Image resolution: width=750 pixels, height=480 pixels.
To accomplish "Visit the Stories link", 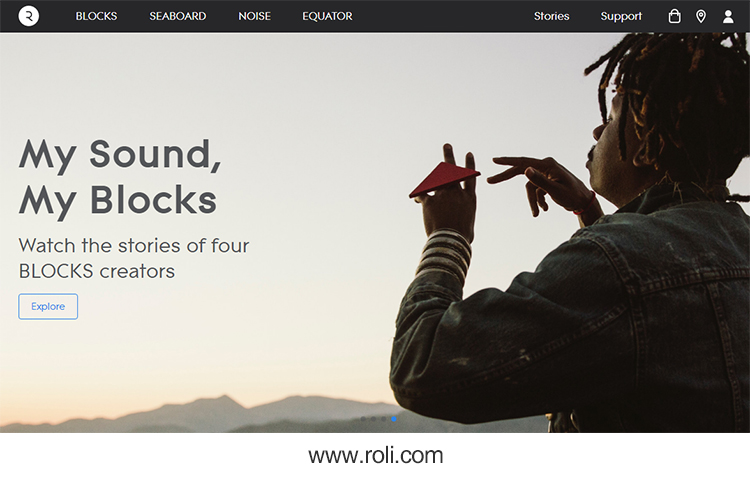I will pyautogui.click(x=551, y=16).
